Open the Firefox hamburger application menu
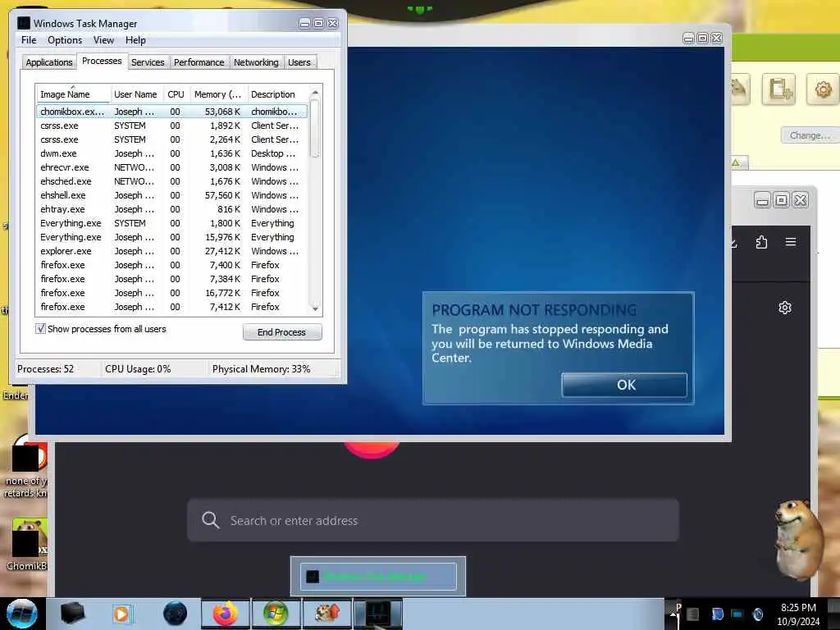Viewport: 840px width, 630px height. 791,242
